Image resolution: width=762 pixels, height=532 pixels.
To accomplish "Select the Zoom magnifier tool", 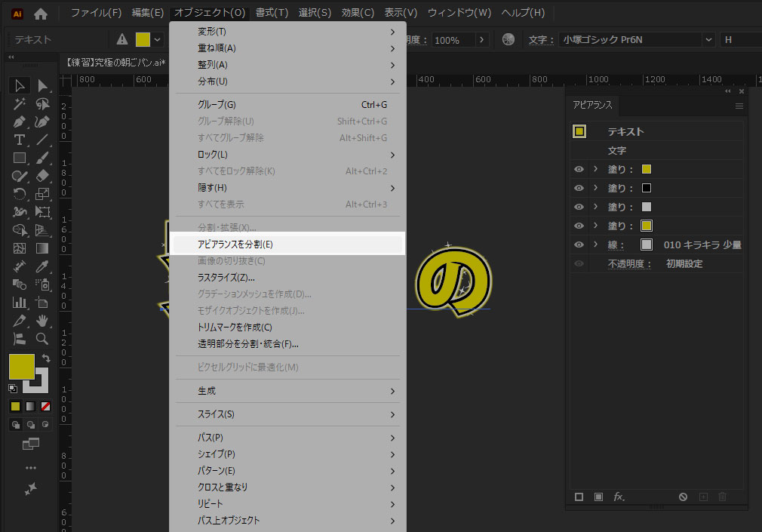I will 43,339.
